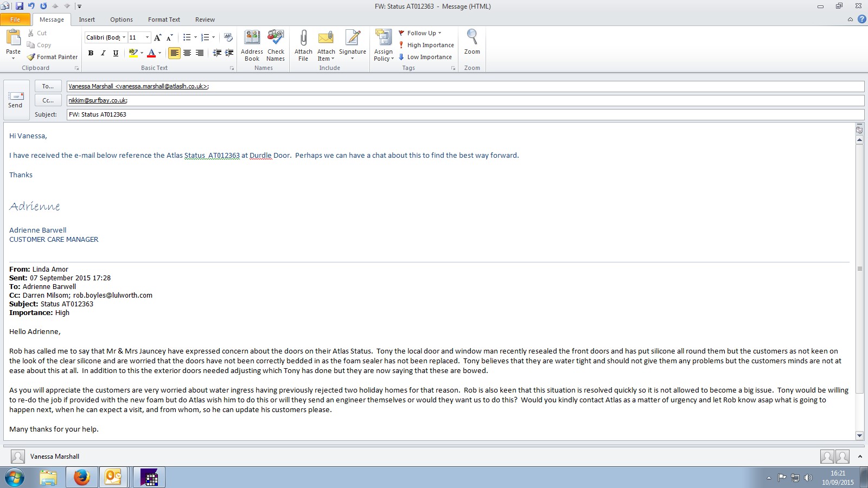Click the Redo icon in Quick Access toolbar

(43, 6)
